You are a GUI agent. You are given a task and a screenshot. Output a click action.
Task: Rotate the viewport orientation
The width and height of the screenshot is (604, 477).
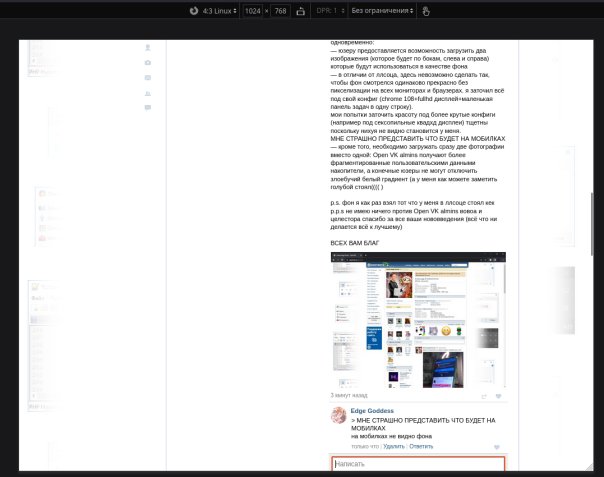click(300, 11)
